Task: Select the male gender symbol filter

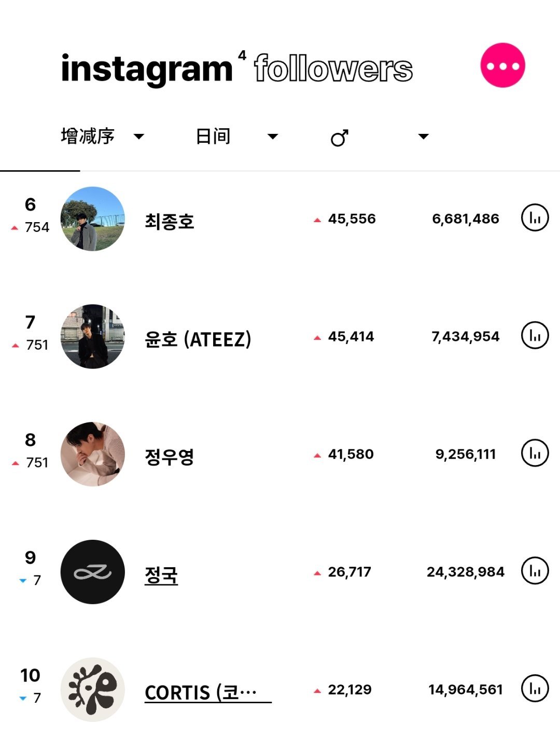Action: [340, 138]
